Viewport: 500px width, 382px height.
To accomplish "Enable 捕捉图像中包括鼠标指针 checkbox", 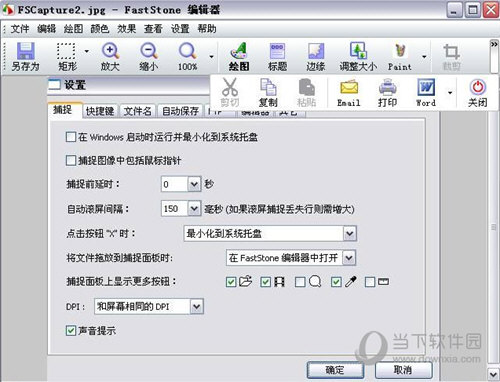I will (x=71, y=161).
